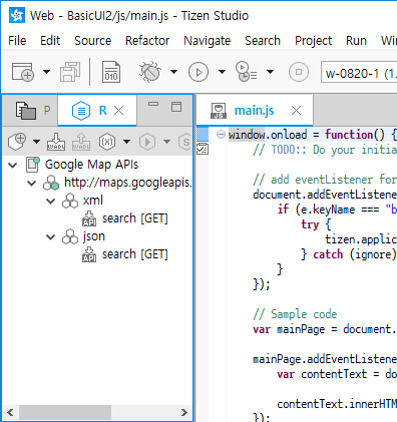
Task: Click the Profile run icon
Action: [246, 72]
